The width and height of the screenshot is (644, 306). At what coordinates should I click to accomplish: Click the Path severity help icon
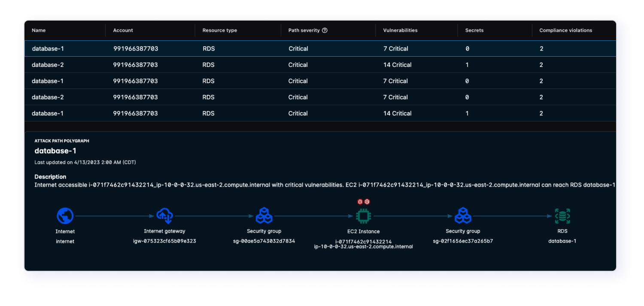[325, 30]
